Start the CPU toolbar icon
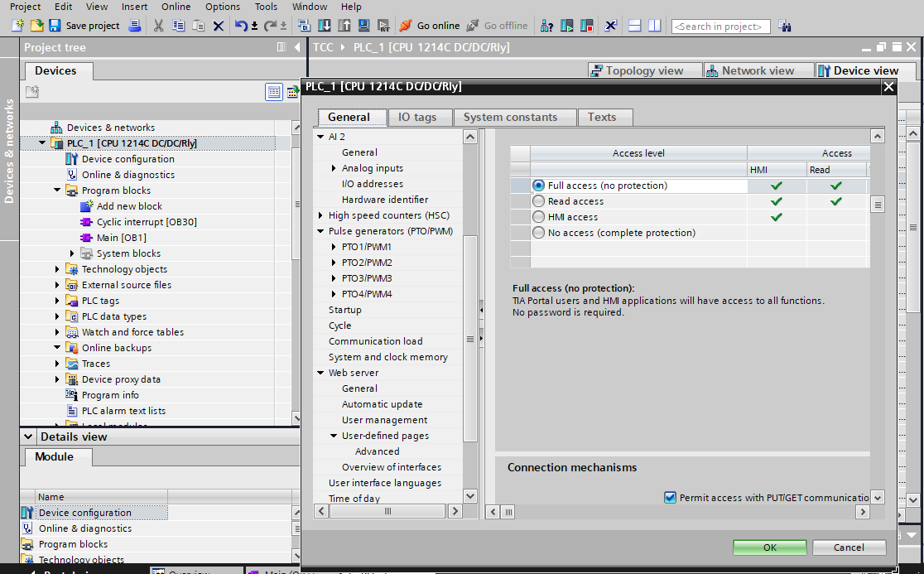 pos(567,26)
